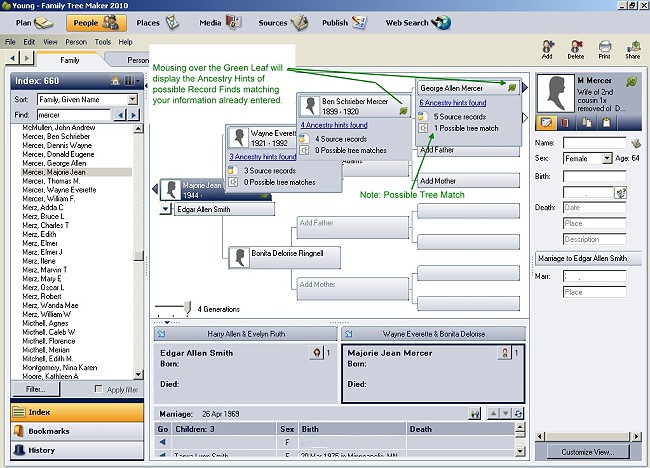Open the Bookmarks panel
Image resolution: width=650 pixels, height=468 pixels.
click(77, 431)
